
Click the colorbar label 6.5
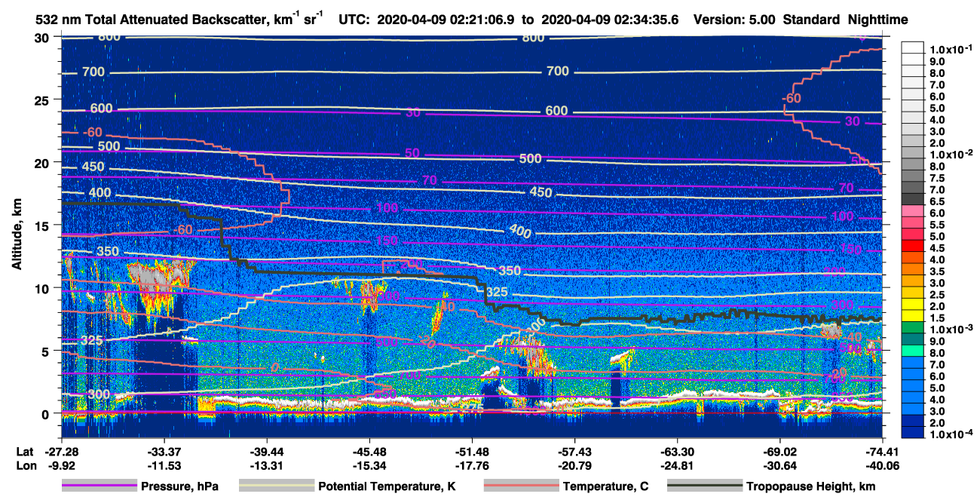click(x=938, y=201)
